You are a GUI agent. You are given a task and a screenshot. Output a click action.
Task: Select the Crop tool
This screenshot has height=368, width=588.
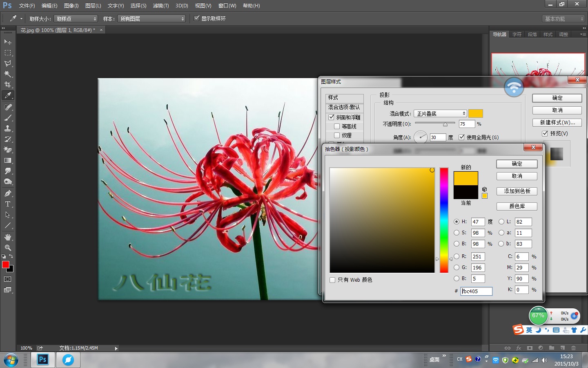tap(7, 85)
